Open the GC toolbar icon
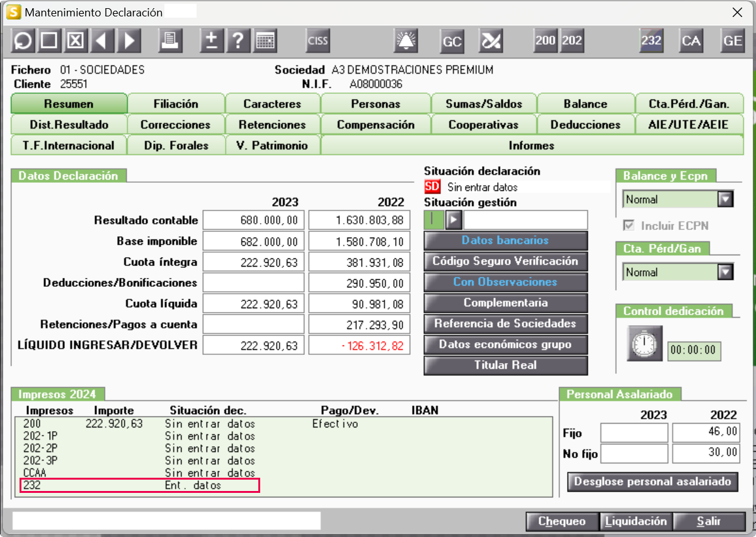 pos(452,41)
